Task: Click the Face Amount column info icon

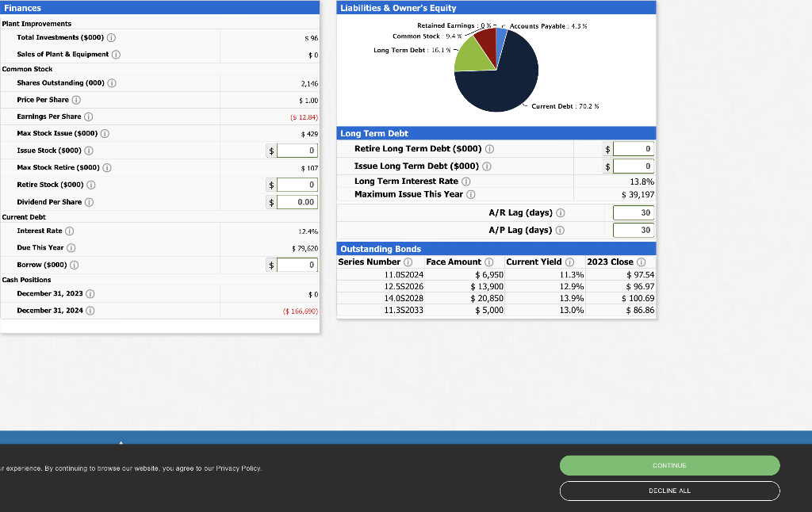Action: (488, 262)
